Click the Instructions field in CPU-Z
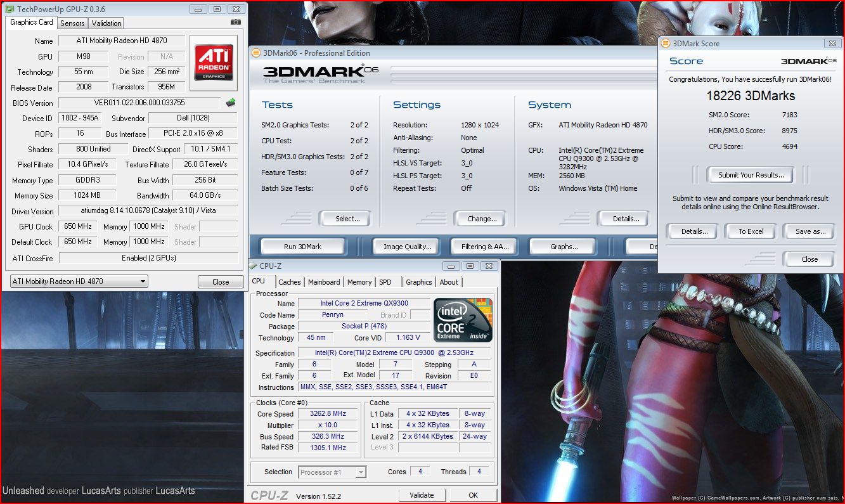 [x=394, y=387]
